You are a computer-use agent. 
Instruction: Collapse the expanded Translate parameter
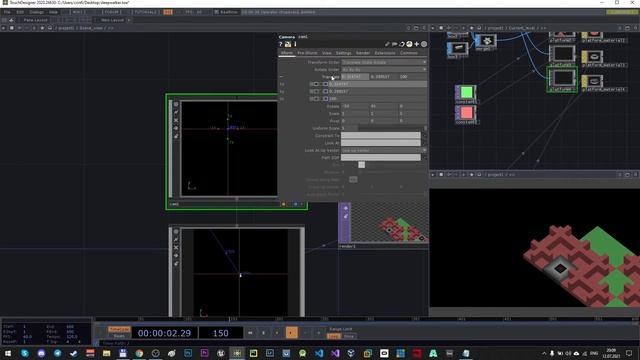click(x=281, y=77)
